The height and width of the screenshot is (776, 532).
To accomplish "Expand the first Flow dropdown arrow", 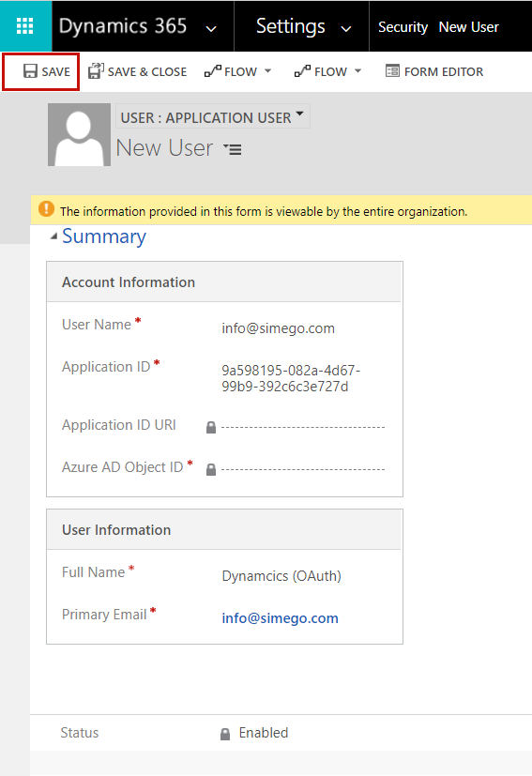I will 267,71.
